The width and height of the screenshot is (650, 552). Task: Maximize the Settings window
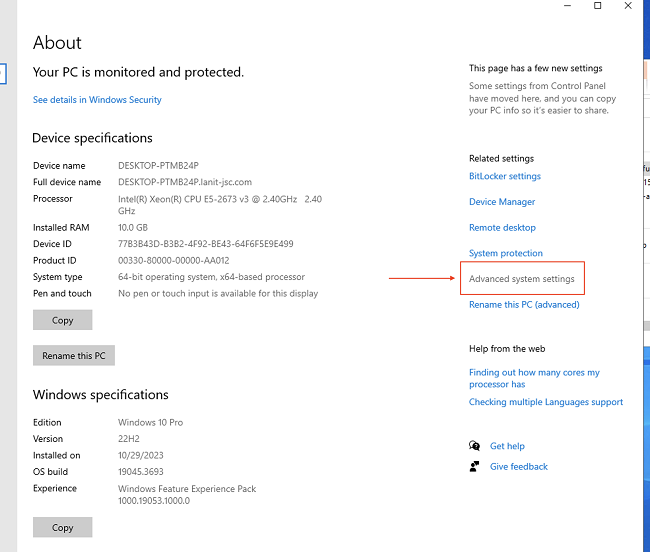pos(597,6)
